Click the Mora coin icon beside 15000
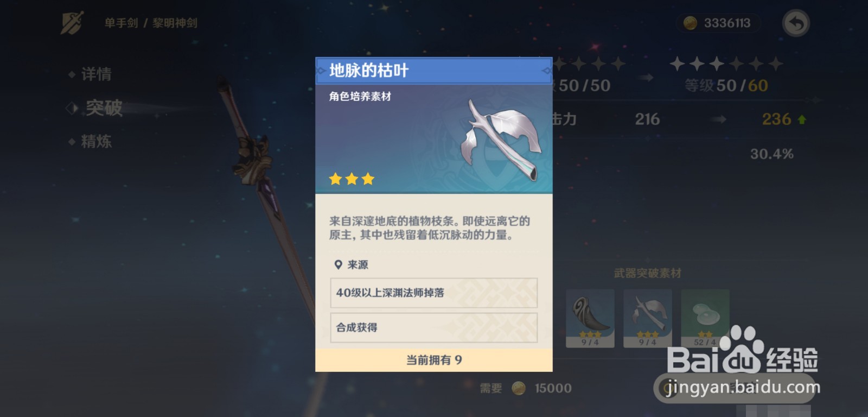Image resolution: width=868 pixels, height=417 pixels. (x=519, y=388)
